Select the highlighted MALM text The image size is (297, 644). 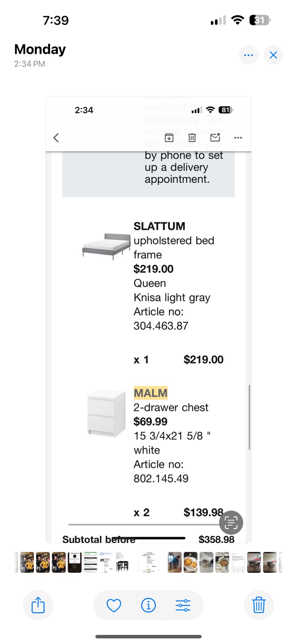click(151, 393)
